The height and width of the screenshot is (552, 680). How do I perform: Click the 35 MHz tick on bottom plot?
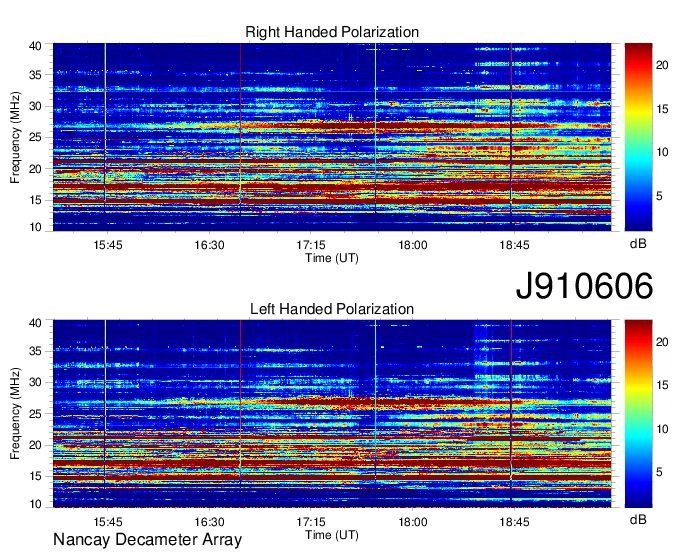coord(36,351)
